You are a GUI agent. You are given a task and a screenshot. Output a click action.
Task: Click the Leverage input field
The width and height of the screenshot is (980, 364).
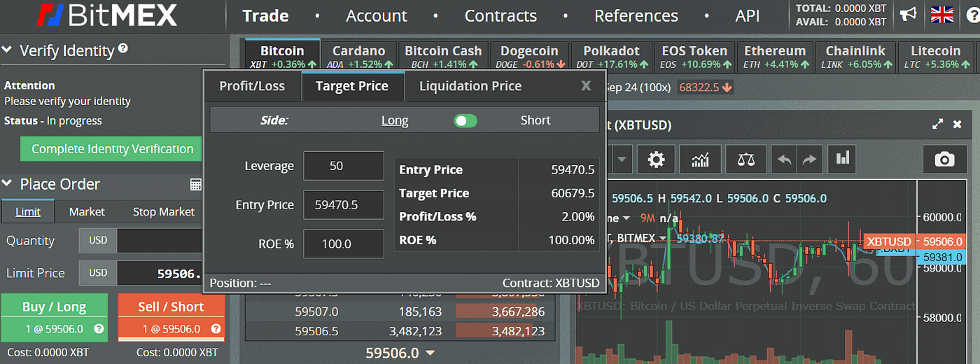pos(344,166)
